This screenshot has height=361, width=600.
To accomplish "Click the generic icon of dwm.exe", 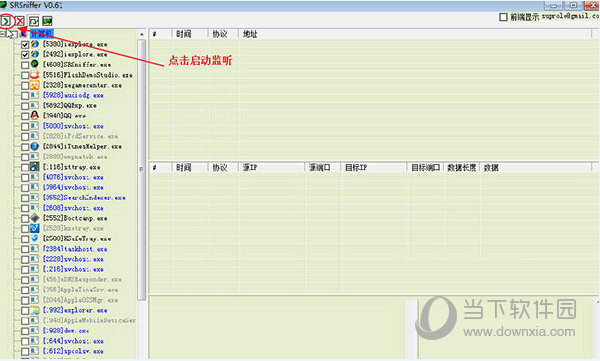I will 35,330.
